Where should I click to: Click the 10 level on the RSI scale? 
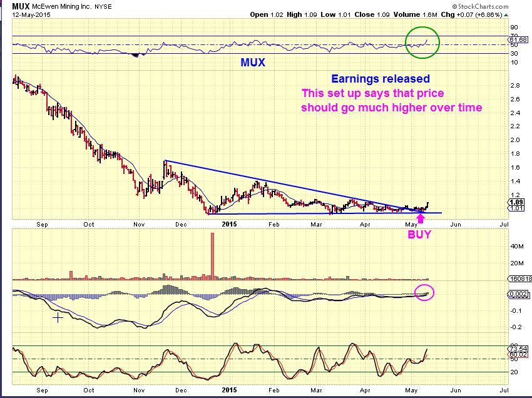pos(514,62)
